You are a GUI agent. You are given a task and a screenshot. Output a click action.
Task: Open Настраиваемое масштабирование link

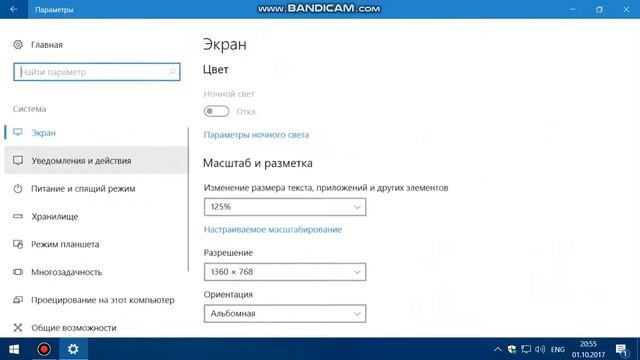273,229
